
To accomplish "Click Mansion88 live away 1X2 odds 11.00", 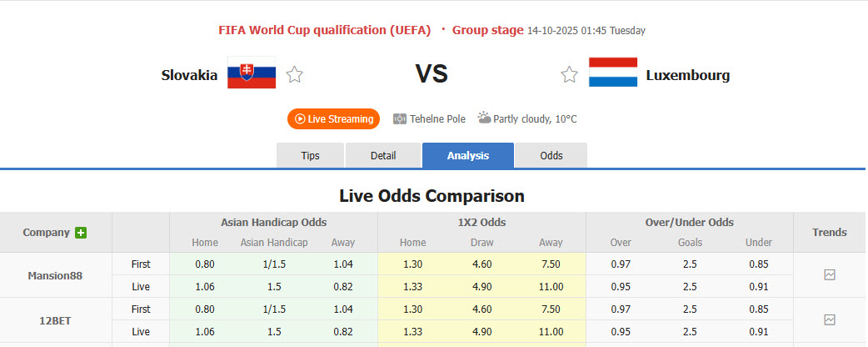I will coord(551,286).
